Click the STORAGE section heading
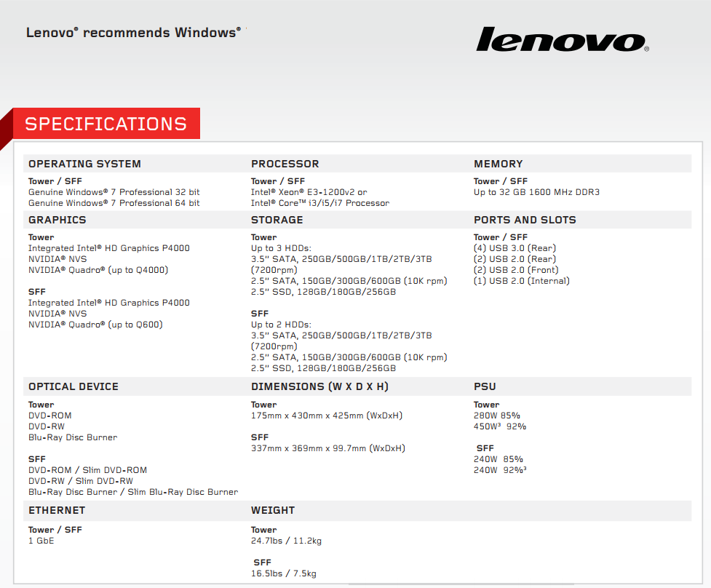 (277, 220)
